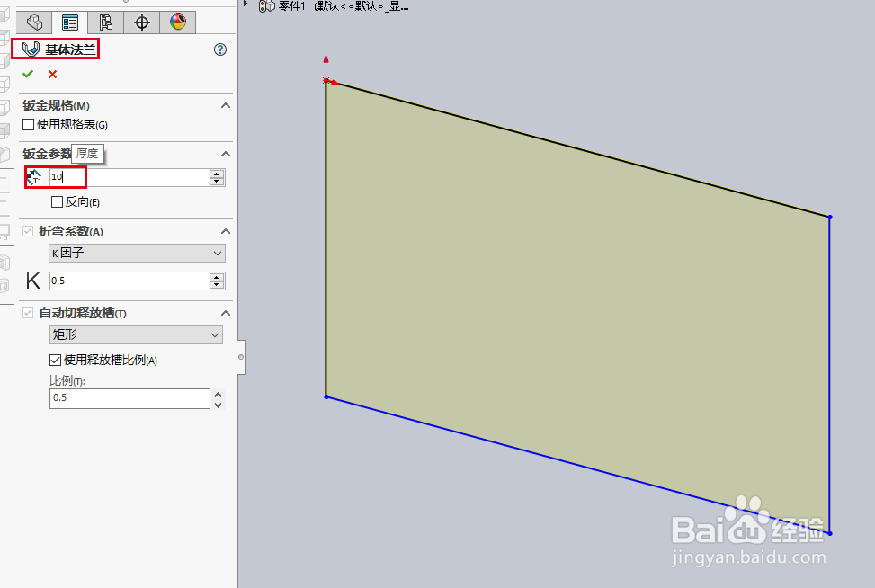This screenshot has width=875, height=588.
Task: Toggle the 反向 direction checkbox
Action: pyautogui.click(x=56, y=201)
